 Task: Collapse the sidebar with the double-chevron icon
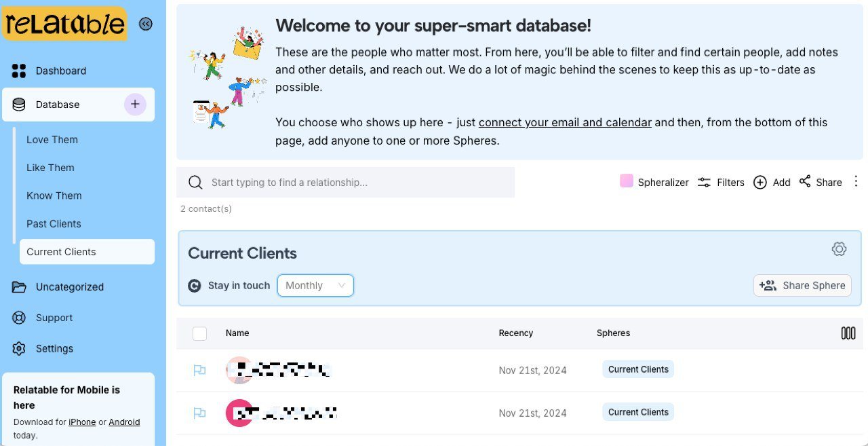[x=145, y=24]
